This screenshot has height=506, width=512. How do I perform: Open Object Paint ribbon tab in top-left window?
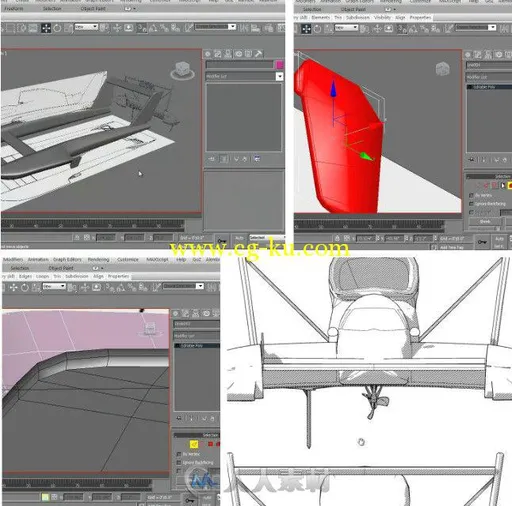pos(93,9)
